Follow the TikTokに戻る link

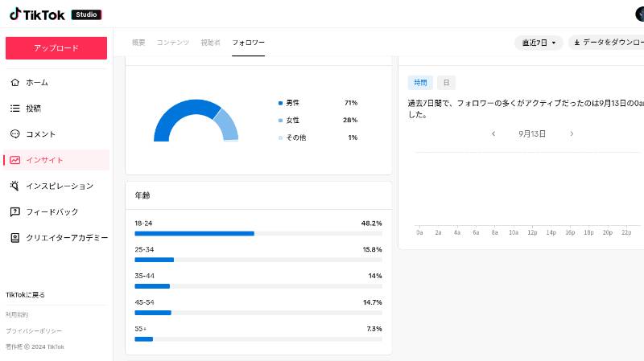(x=25, y=294)
